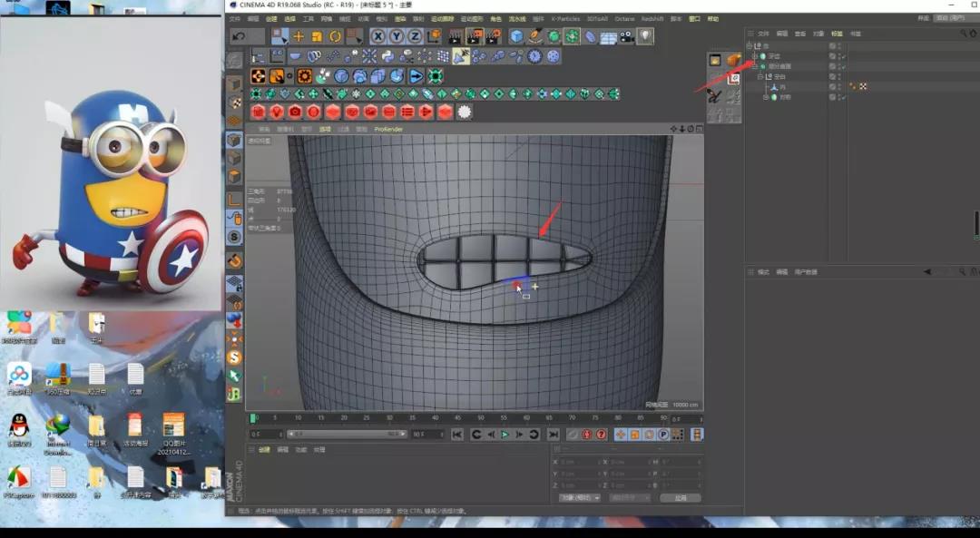Click the Deformer capsule icon

(591, 36)
